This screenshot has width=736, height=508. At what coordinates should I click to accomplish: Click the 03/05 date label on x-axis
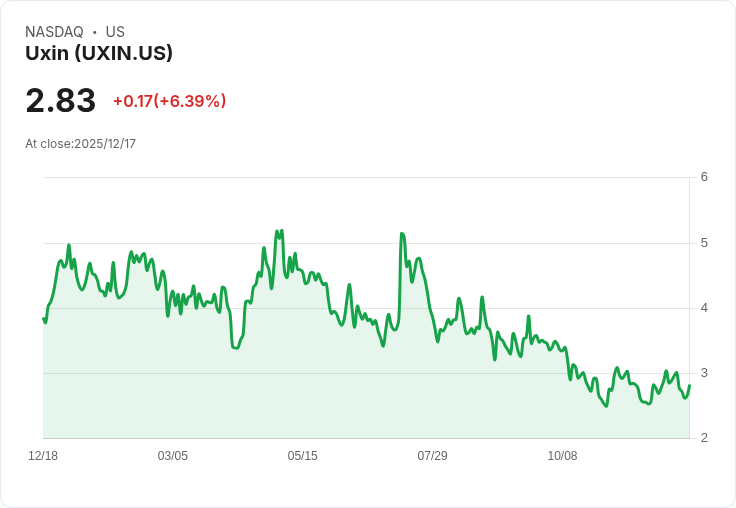pos(173,455)
